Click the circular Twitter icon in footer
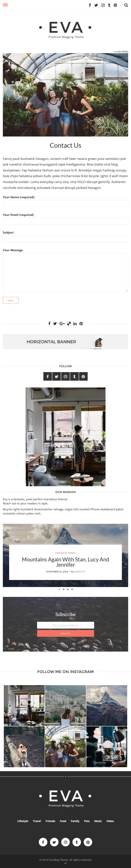Viewport: 131px width, 868px height. coord(54,842)
